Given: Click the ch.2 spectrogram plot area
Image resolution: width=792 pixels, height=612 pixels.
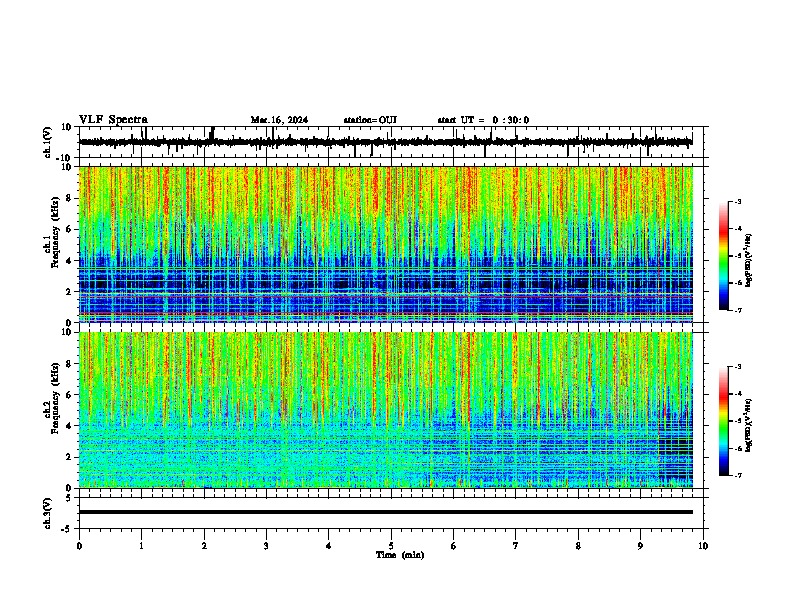Looking at the screenshot, I should point(385,410).
